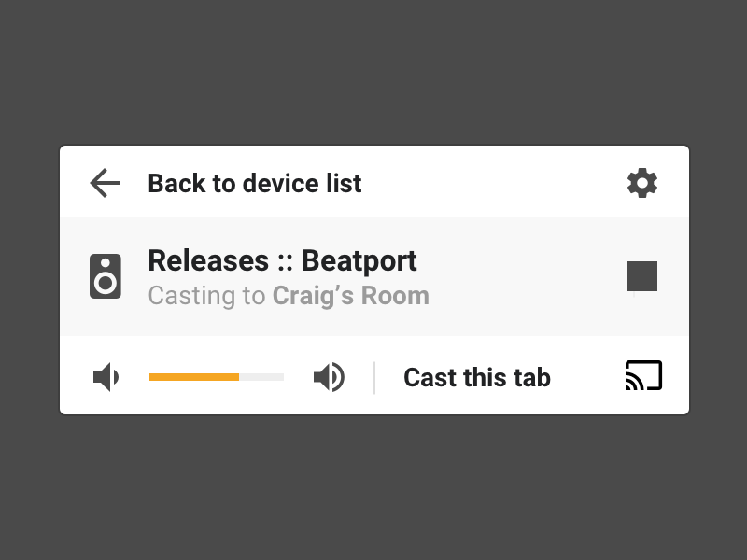Viewport: 747px width, 560px height.
Task: Click the gray unfilled part of volume slider
Action: 262,377
